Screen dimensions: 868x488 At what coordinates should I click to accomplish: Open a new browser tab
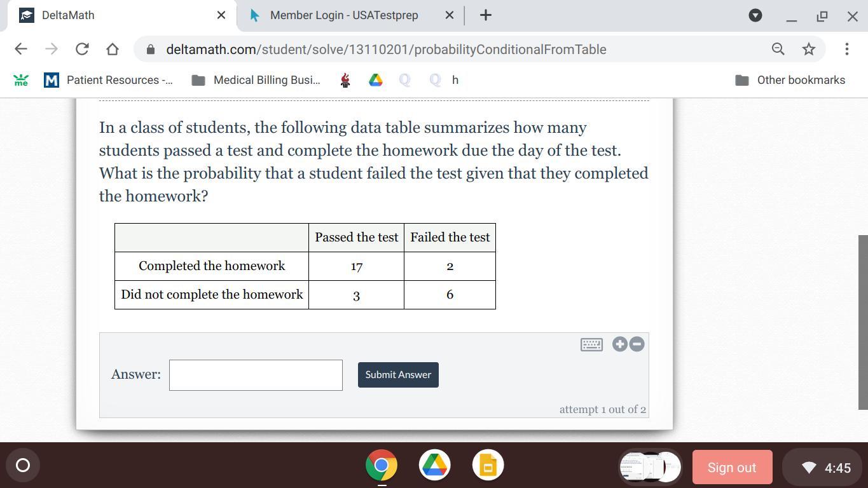point(486,15)
